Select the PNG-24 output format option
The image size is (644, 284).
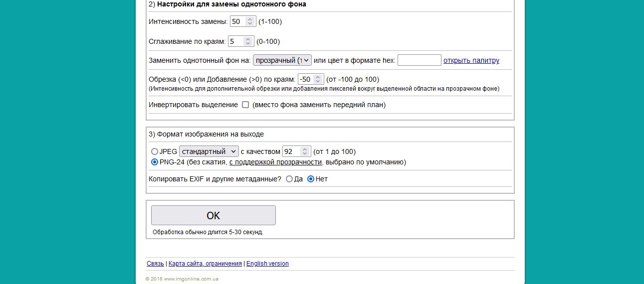click(x=155, y=162)
